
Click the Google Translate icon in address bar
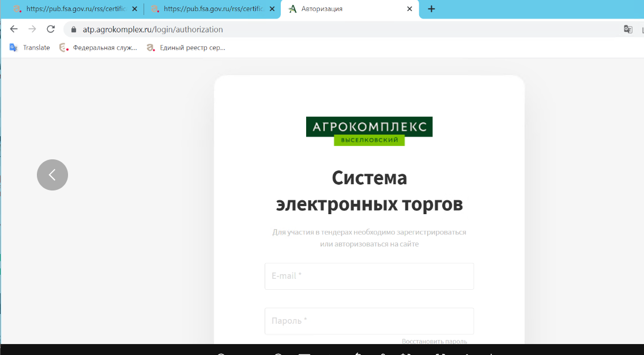[628, 29]
